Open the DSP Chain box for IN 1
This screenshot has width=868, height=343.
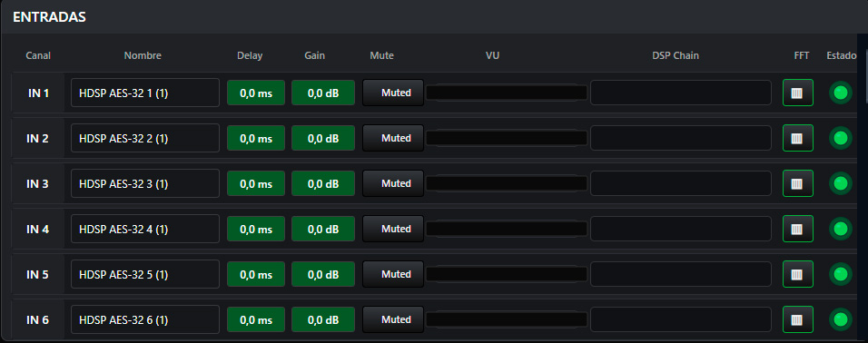[x=681, y=93]
